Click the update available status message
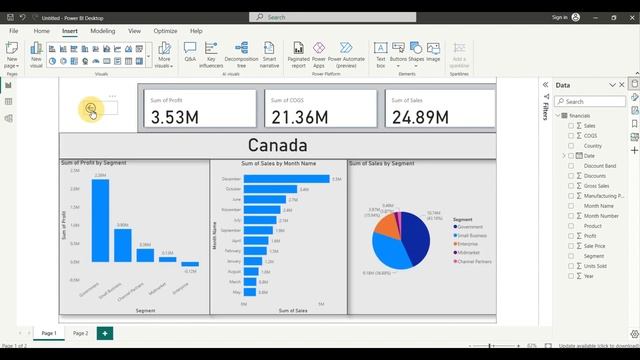Screen dimensions: 640x360 [x=598, y=346]
